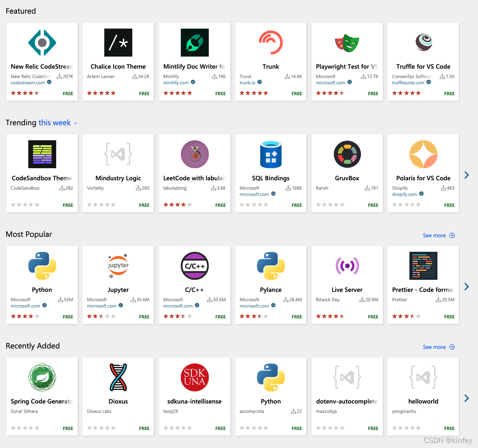Select the Prettier code formatter icon
478x448 pixels.
[x=423, y=266]
